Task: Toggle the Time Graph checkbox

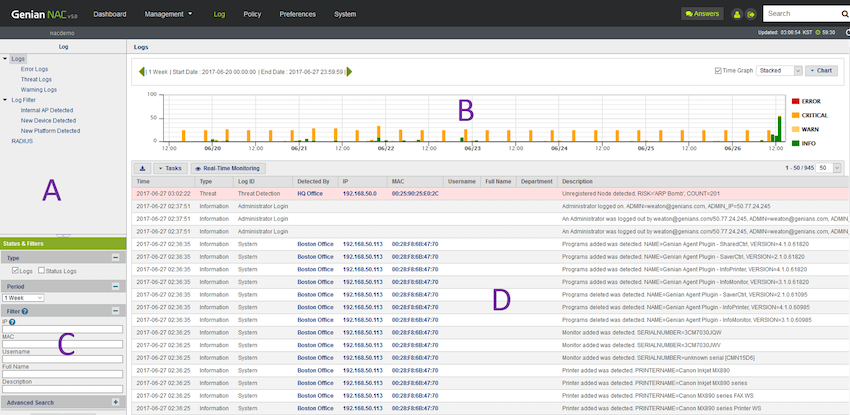Action: (x=718, y=71)
